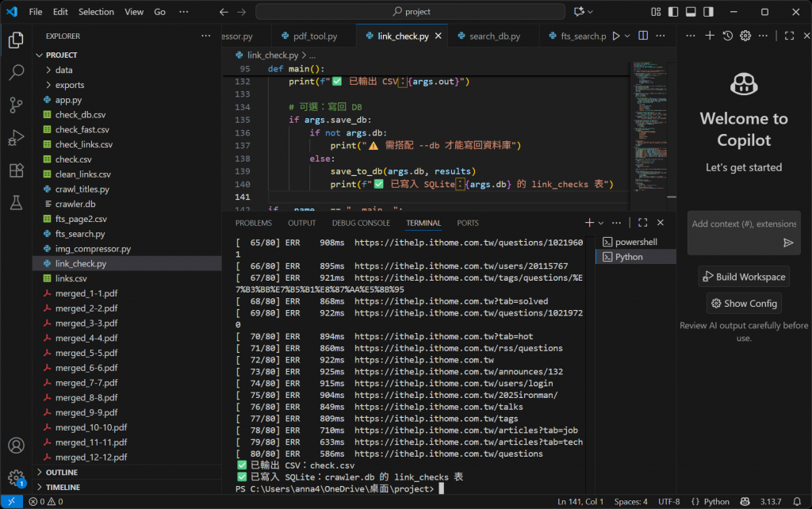Viewport: 812px width, 509px height.
Task: Split the editor to the right
Action: 643,36
